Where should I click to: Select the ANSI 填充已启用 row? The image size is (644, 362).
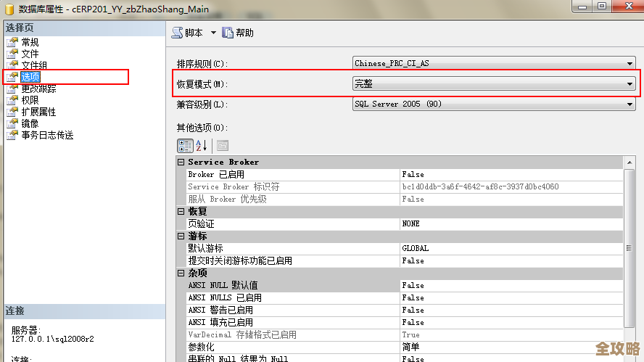pos(404,322)
